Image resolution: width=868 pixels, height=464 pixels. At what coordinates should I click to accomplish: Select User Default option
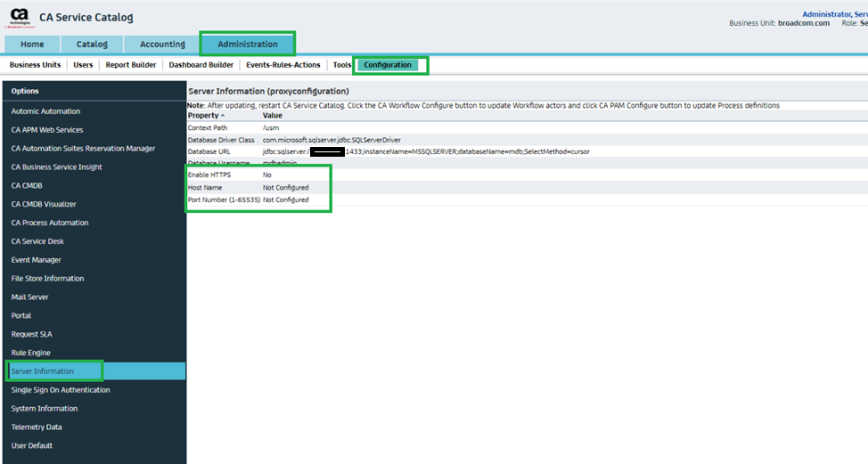point(31,446)
